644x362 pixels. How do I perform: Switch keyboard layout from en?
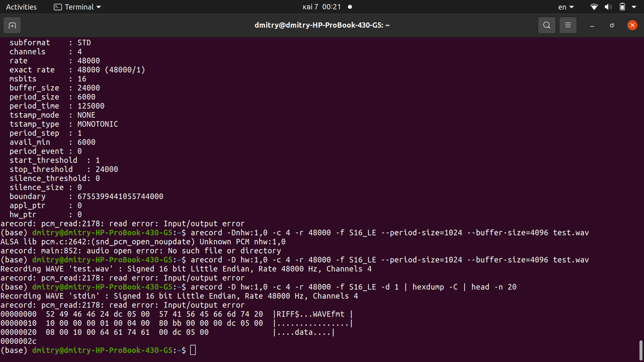(565, 7)
